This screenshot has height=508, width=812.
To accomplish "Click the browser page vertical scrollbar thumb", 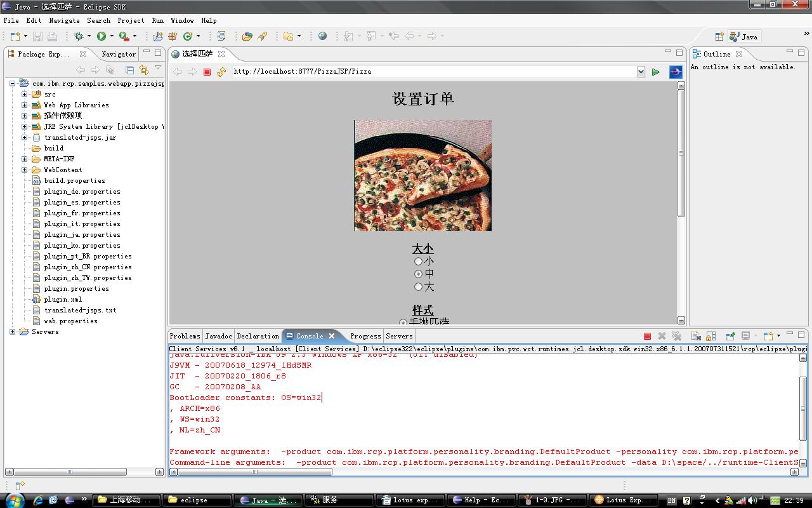I will click(681, 152).
